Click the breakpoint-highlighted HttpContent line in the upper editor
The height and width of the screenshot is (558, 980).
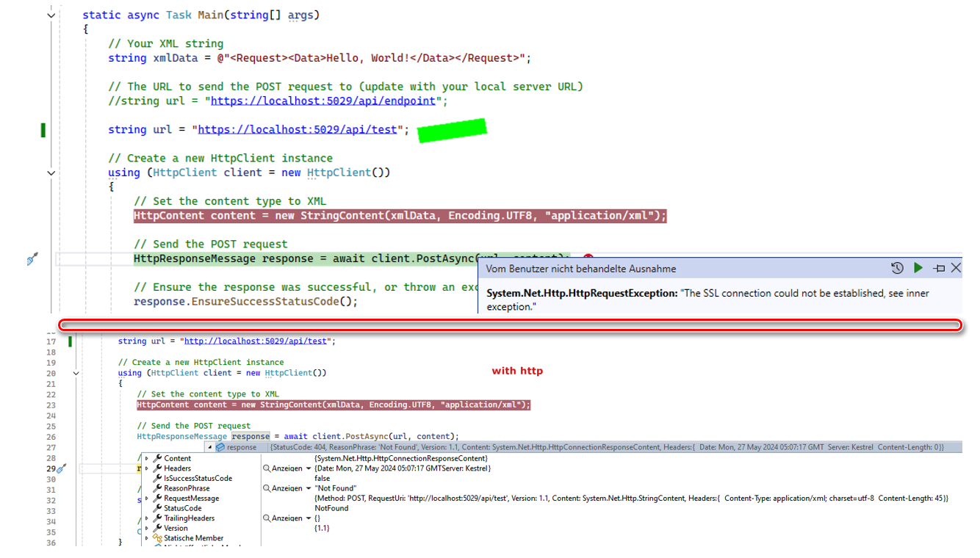click(x=400, y=216)
